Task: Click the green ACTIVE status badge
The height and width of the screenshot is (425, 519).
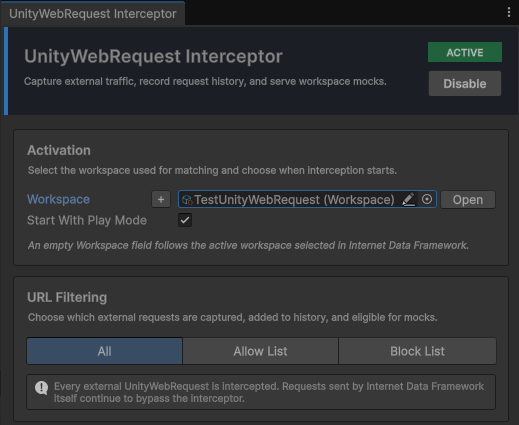Action: point(465,52)
